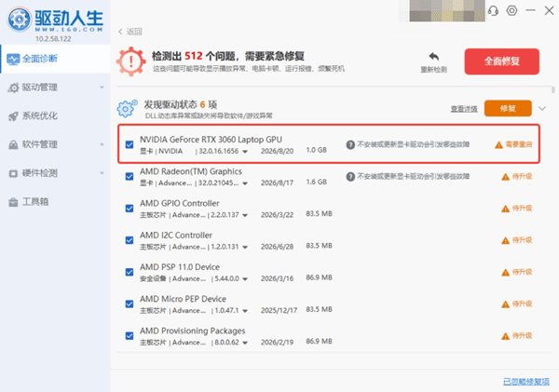The width and height of the screenshot is (559, 392).
Task: Click 需要重启 warning on NVIDIA row
Action: (513, 144)
